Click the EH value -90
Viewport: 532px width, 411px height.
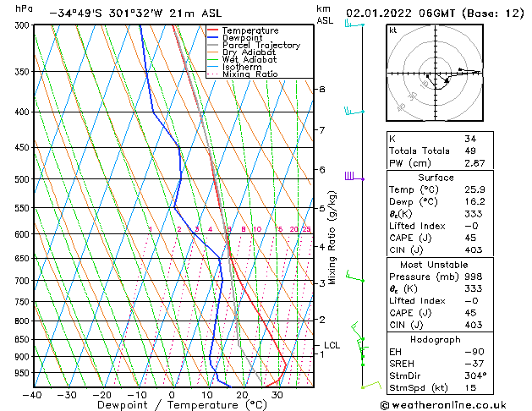pos(474,352)
